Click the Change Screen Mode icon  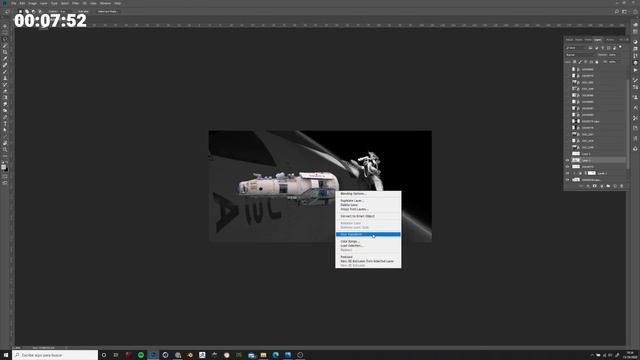(x=5, y=183)
